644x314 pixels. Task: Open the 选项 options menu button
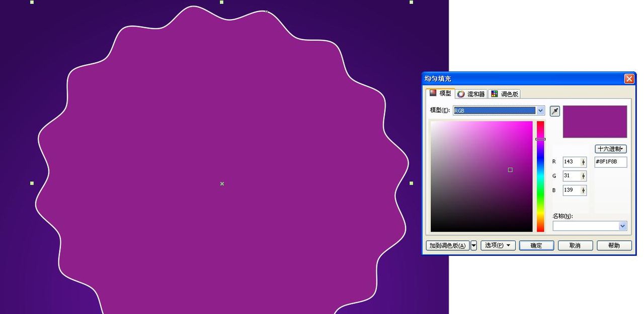(498, 245)
